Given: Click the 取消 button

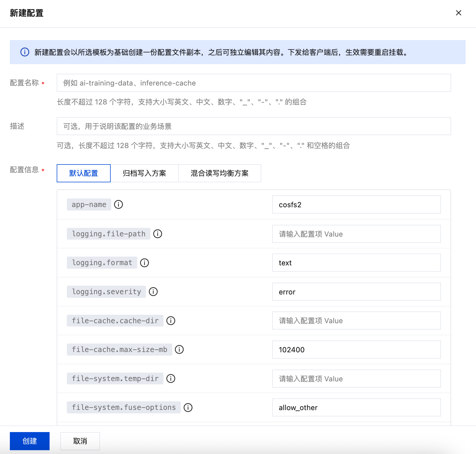Looking at the screenshot, I should pyautogui.click(x=80, y=441).
